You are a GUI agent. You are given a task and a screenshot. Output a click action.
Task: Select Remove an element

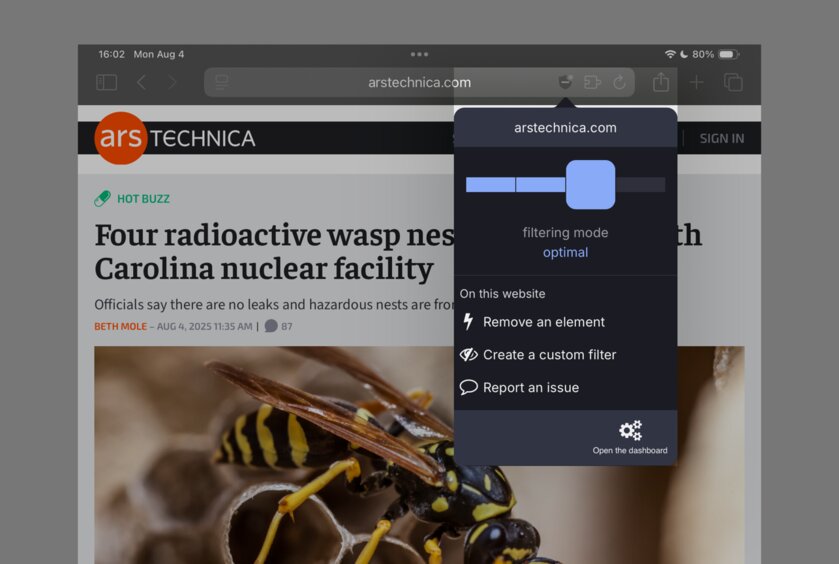(544, 322)
